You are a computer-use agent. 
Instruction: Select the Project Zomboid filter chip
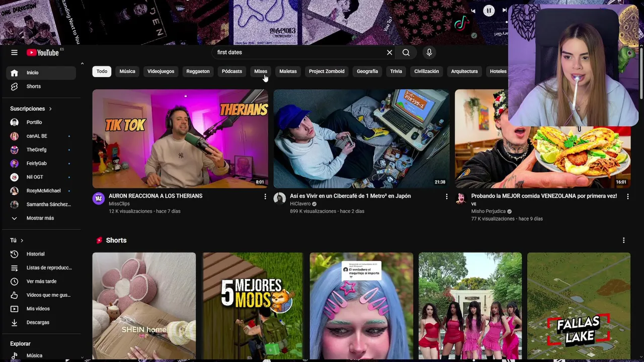click(x=327, y=71)
